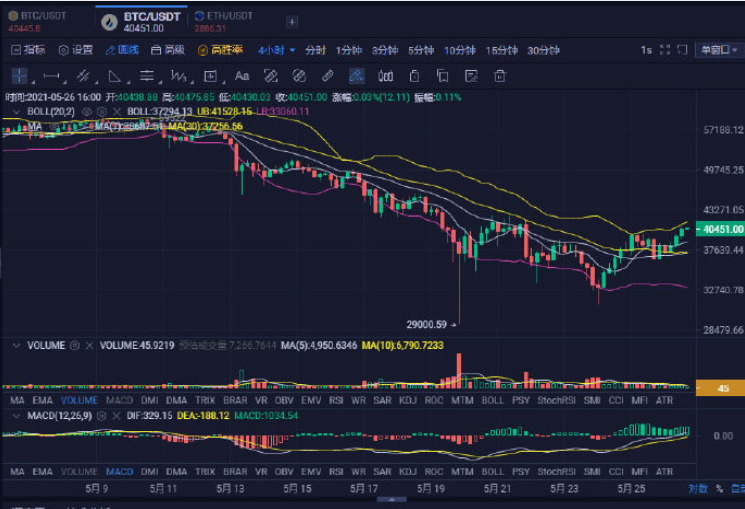Open the 指标 indicators menu
The image size is (745, 509).
tap(29, 50)
